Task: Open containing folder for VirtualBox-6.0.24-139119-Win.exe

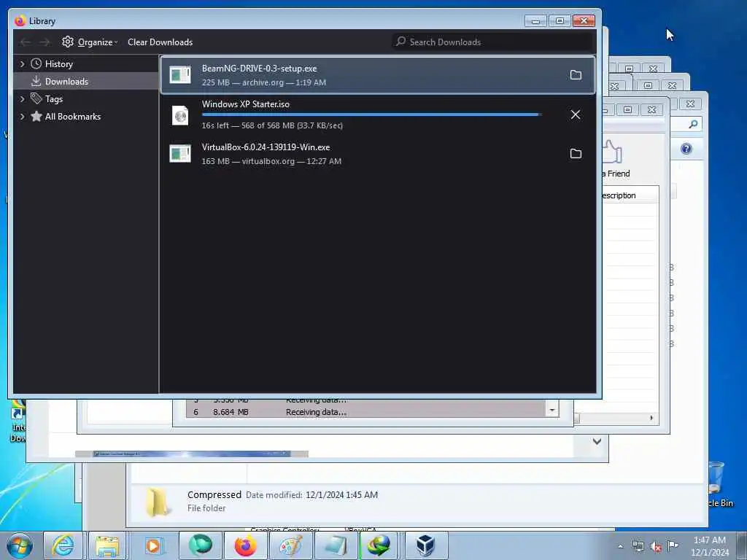Action: (576, 153)
